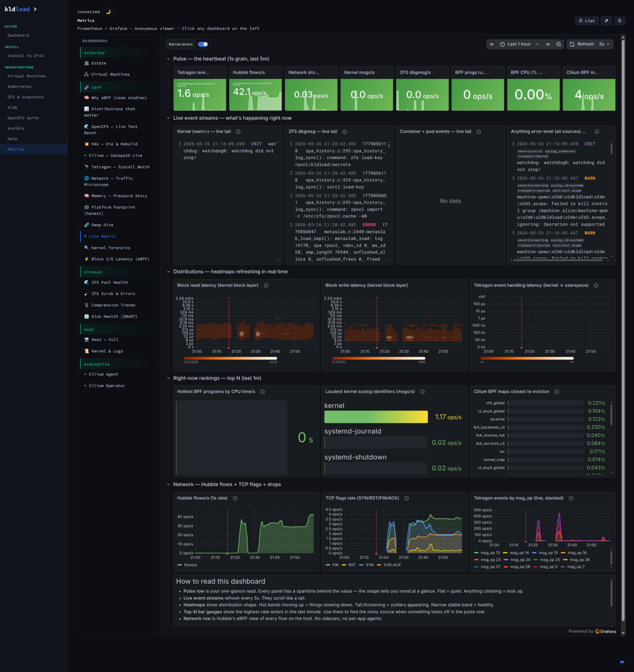
Task: Click the Refresh dashboard button
Action: 582,44
